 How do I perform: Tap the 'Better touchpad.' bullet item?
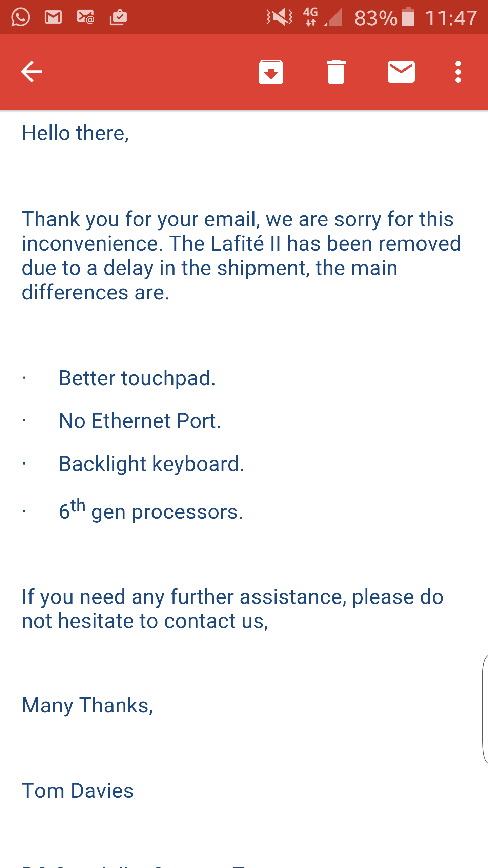point(137,378)
